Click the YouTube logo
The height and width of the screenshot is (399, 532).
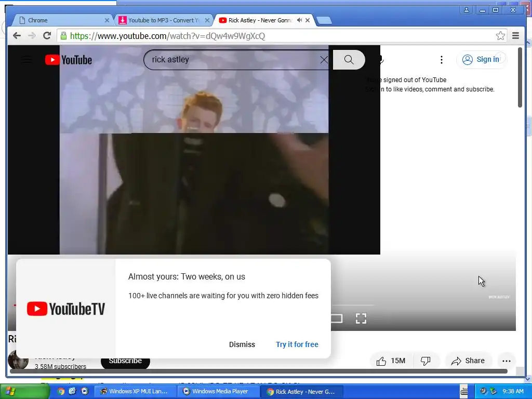pos(69,60)
